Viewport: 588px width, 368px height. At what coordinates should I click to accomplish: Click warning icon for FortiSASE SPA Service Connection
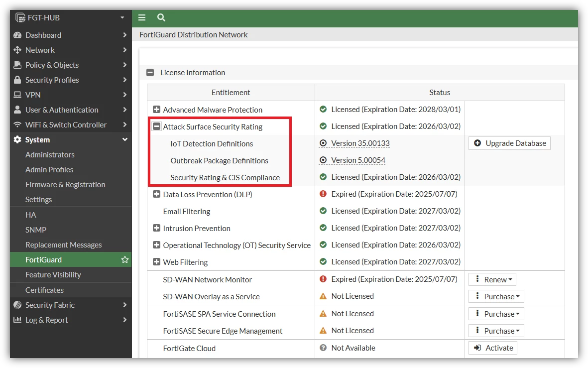[x=323, y=314]
